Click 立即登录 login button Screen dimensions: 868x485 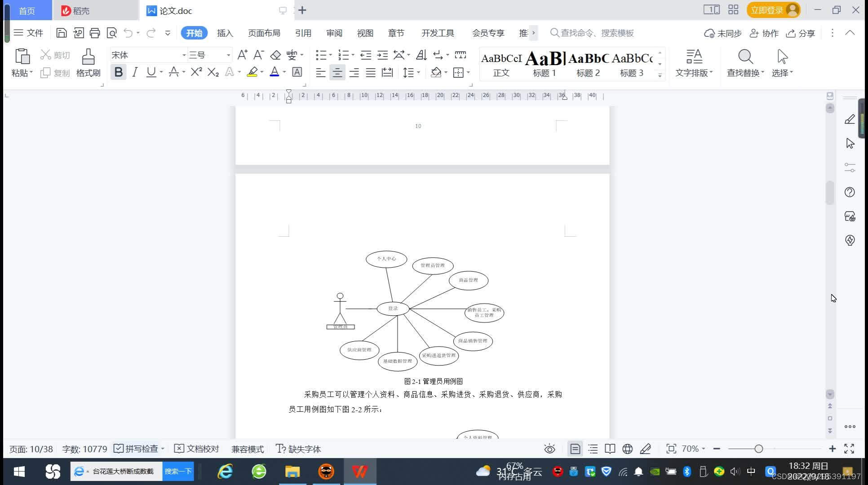(x=774, y=10)
